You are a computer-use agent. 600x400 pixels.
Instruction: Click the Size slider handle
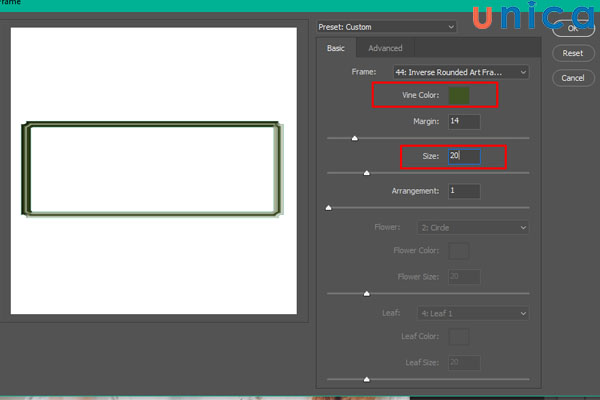pyautogui.click(x=366, y=174)
